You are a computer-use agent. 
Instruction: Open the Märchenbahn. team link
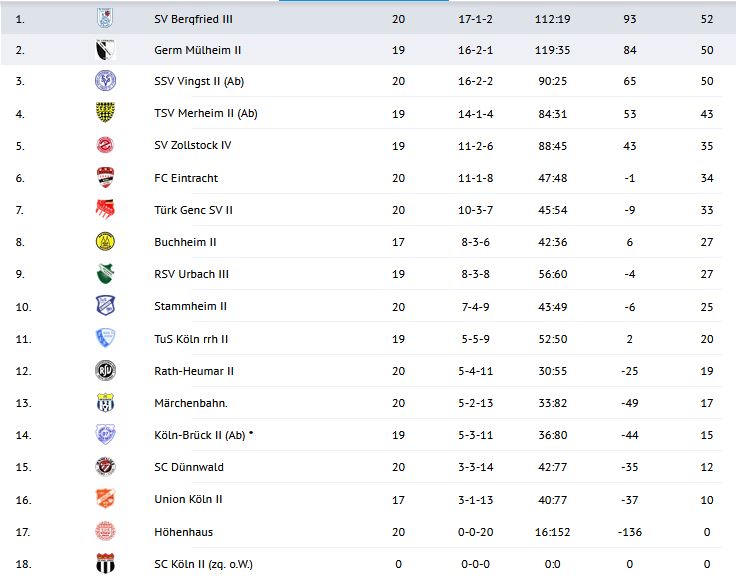(191, 403)
